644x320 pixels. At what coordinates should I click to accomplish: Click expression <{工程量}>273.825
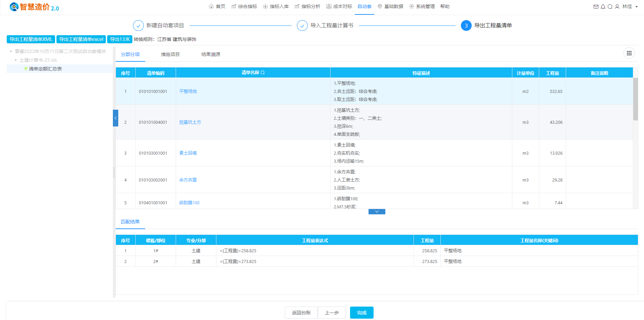238,261
